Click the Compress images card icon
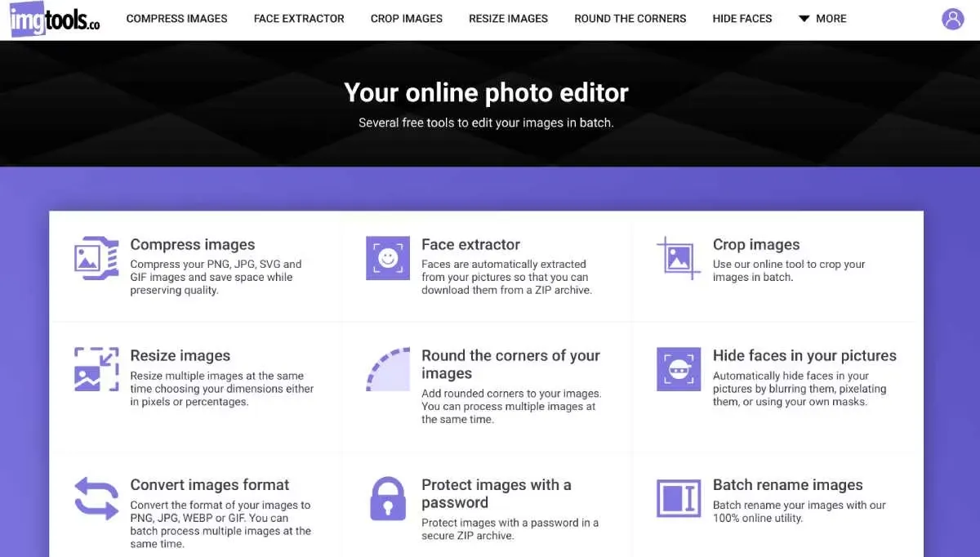 [x=97, y=258]
